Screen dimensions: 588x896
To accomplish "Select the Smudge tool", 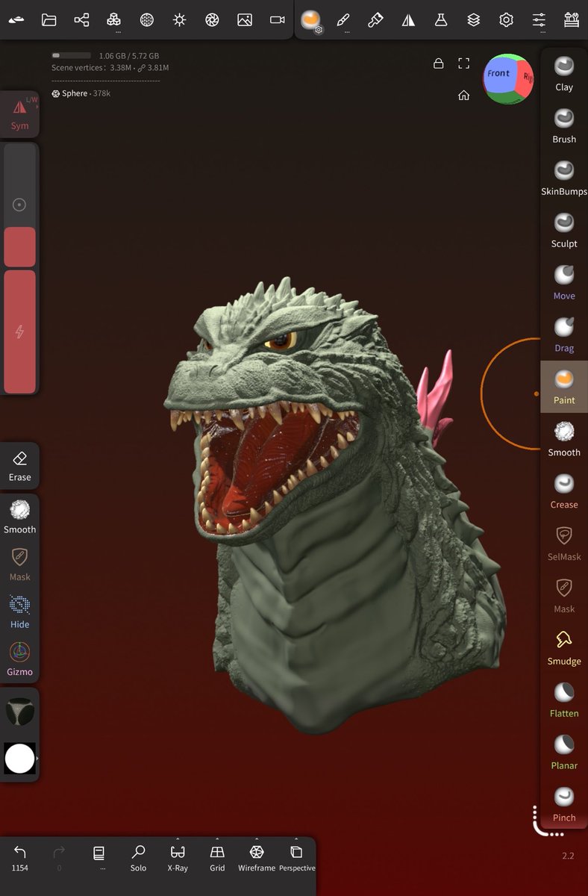I will pyautogui.click(x=564, y=648).
